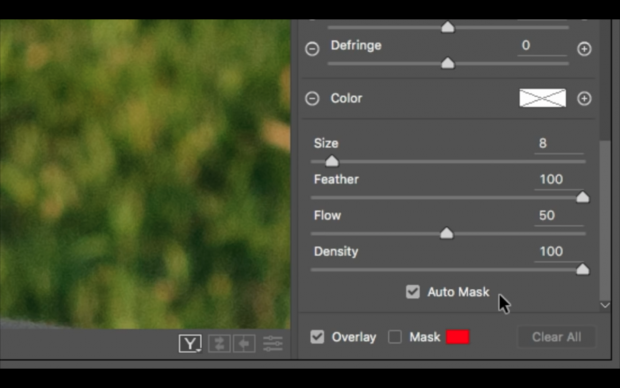Open the Color swatch picker
Screen dimensions: 620x388
pos(542,98)
